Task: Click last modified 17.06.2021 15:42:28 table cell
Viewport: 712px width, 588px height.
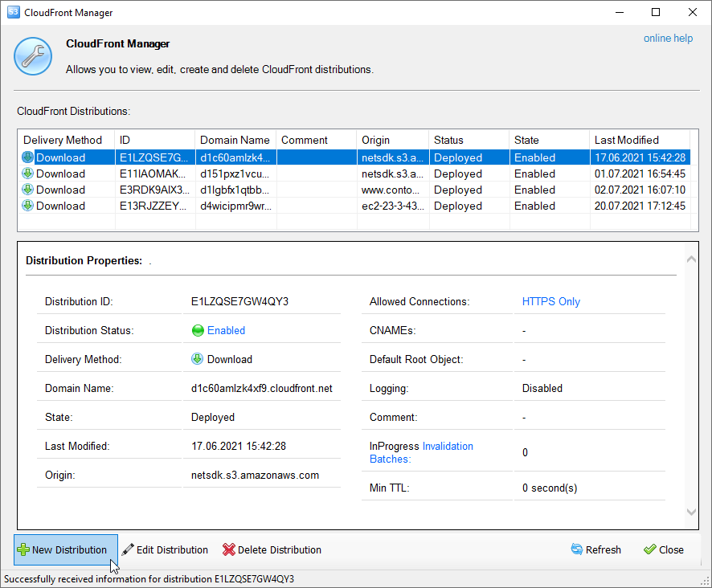Action: [x=640, y=157]
